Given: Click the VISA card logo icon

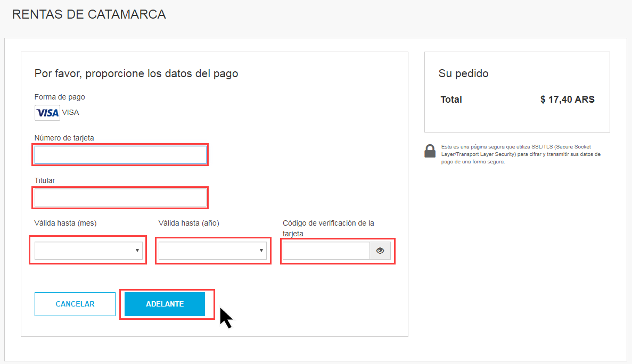Looking at the screenshot, I should click(x=47, y=113).
